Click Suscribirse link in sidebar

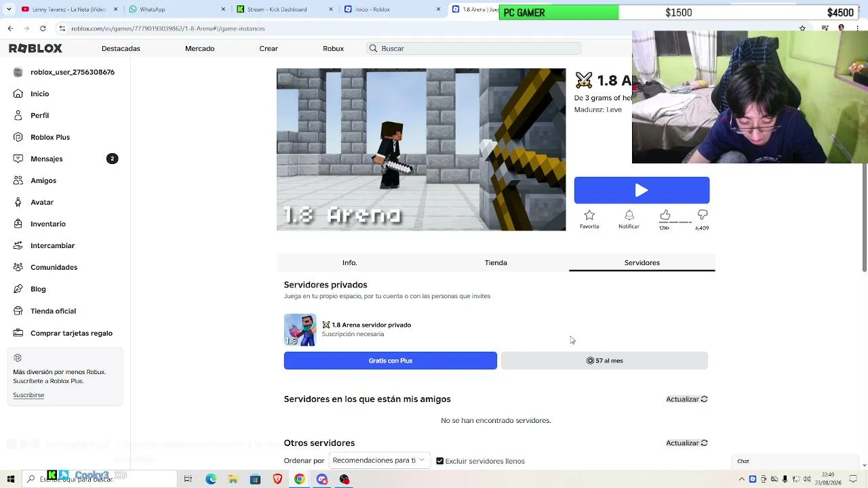point(28,395)
